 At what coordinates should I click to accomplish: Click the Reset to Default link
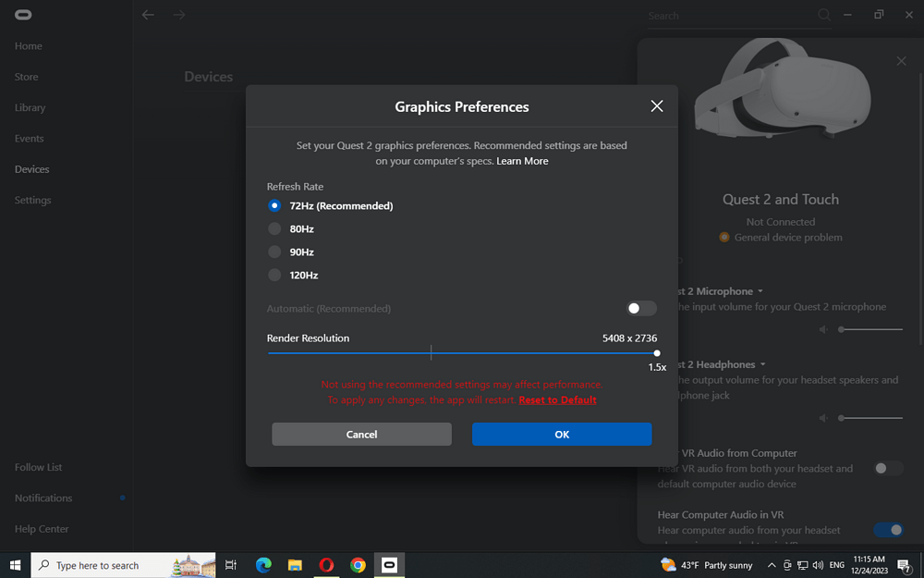click(557, 400)
